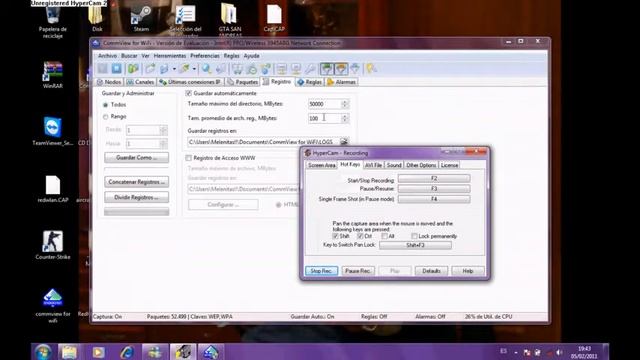Image resolution: width=640 pixels, height=360 pixels.
Task: Click the F2 Start/Stop Recording hotkey button
Action: pyautogui.click(x=434, y=179)
